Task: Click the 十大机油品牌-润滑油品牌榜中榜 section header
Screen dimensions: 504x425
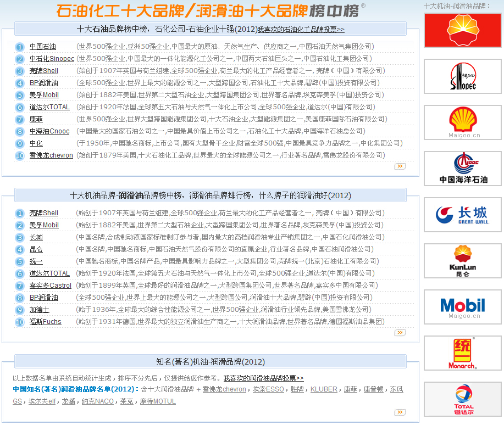Action: coord(211,195)
